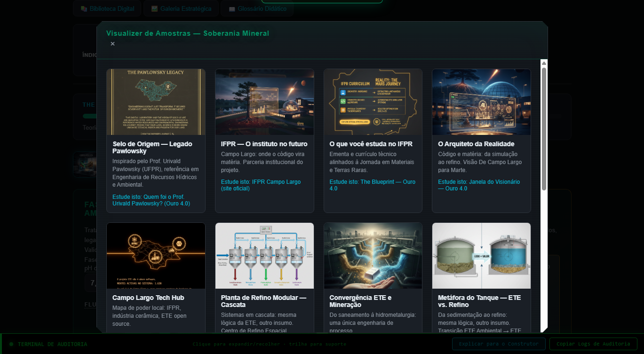Click the scrollbar up arrow in modal
The height and width of the screenshot is (354, 644).
coord(544,63)
